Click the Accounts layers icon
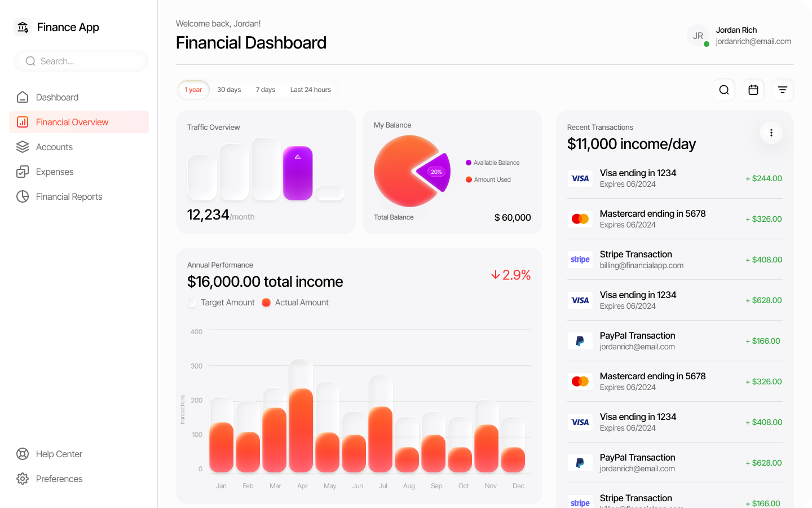 [23, 147]
